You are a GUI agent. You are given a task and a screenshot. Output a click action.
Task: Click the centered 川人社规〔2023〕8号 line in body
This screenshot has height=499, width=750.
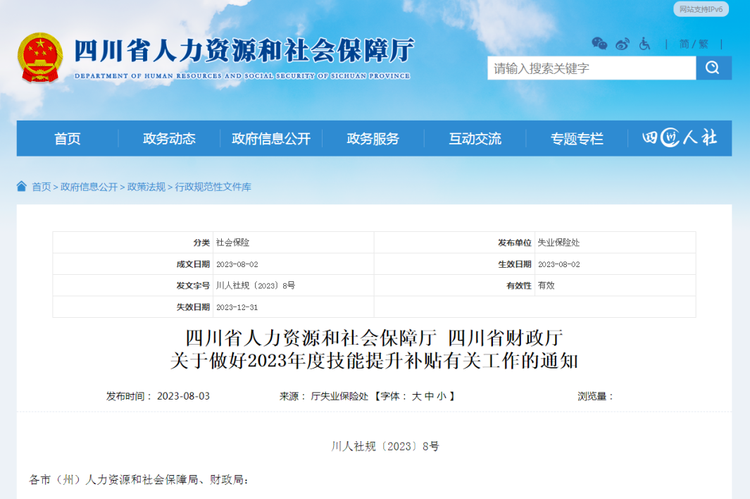pyautogui.click(x=385, y=446)
